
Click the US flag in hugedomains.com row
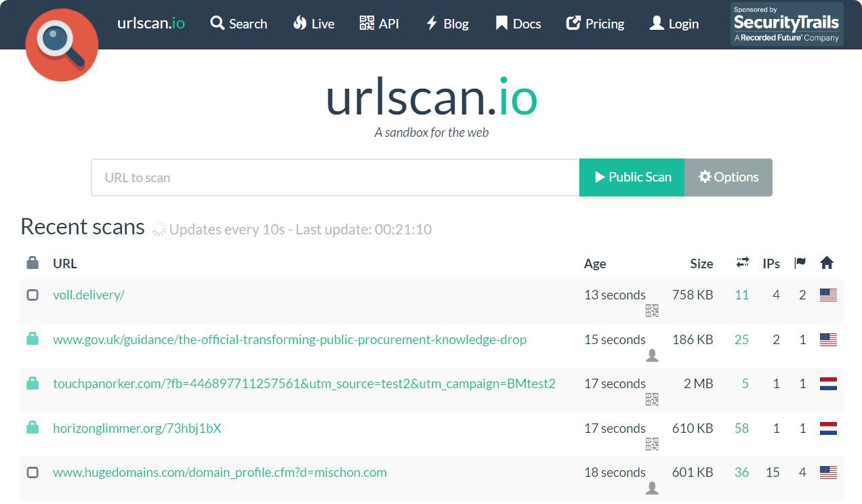point(828,472)
